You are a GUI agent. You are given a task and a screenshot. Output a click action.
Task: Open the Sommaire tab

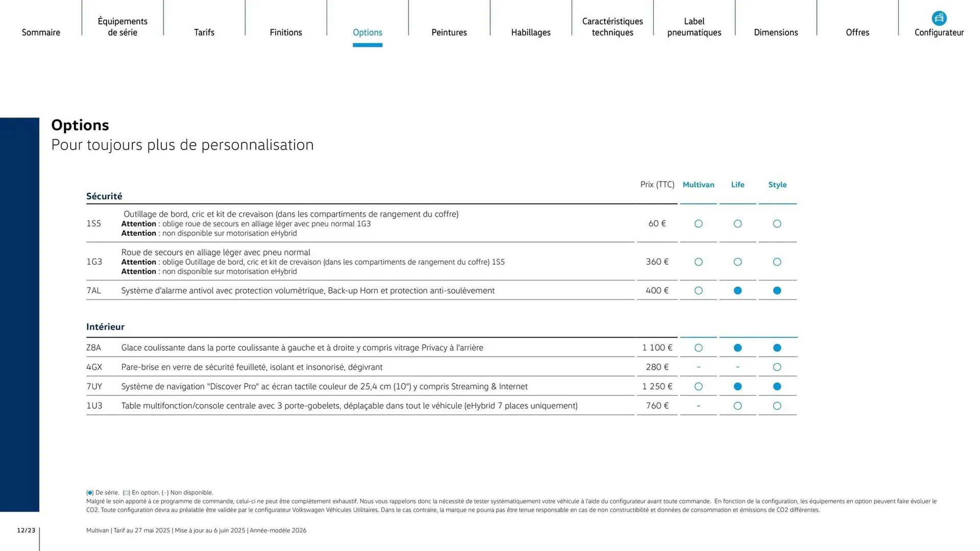coord(41,32)
